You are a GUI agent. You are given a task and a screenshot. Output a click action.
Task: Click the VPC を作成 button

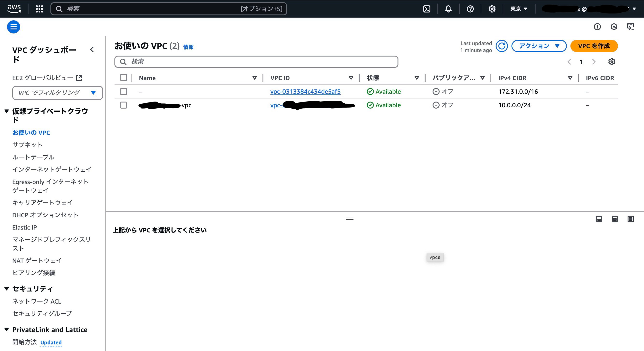pos(594,46)
